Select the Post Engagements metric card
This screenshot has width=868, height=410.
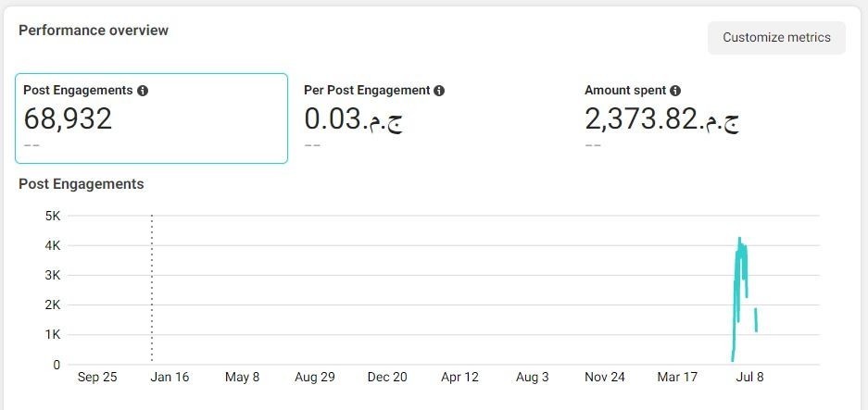point(151,118)
